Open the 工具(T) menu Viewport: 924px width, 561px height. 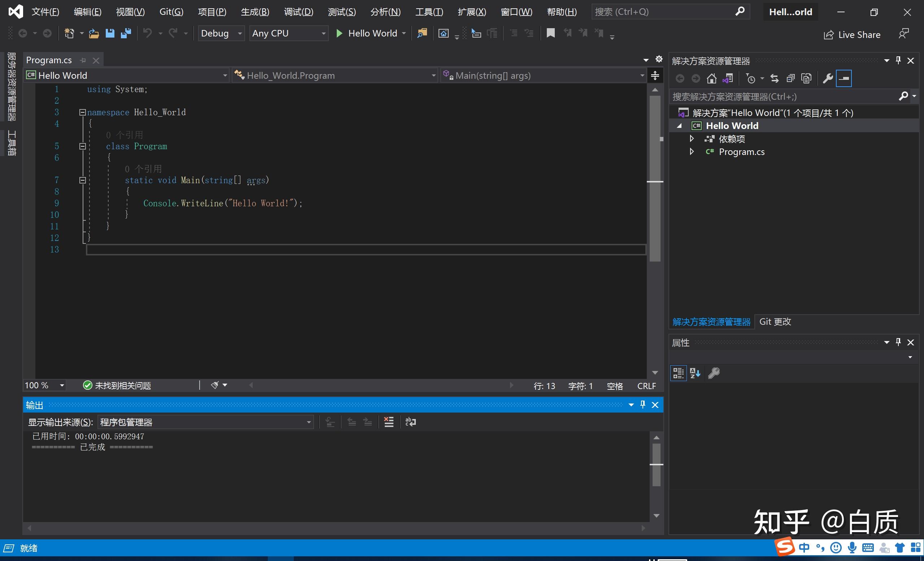(x=430, y=12)
